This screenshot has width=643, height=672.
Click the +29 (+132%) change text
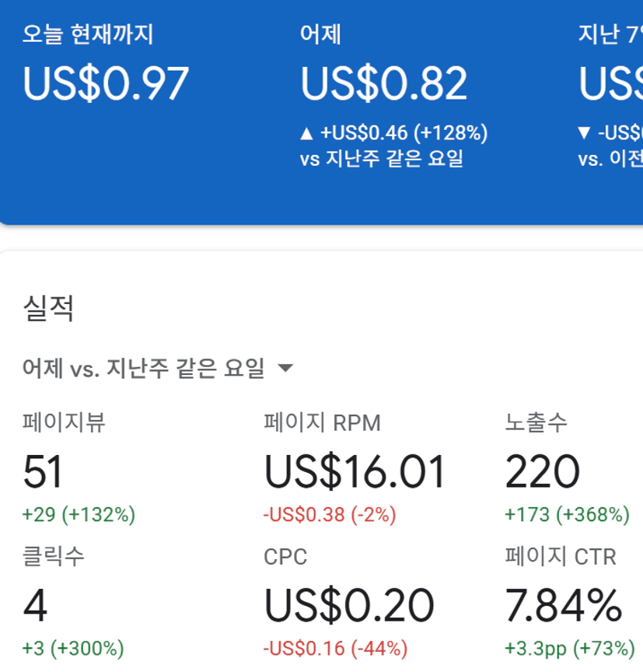point(79,514)
